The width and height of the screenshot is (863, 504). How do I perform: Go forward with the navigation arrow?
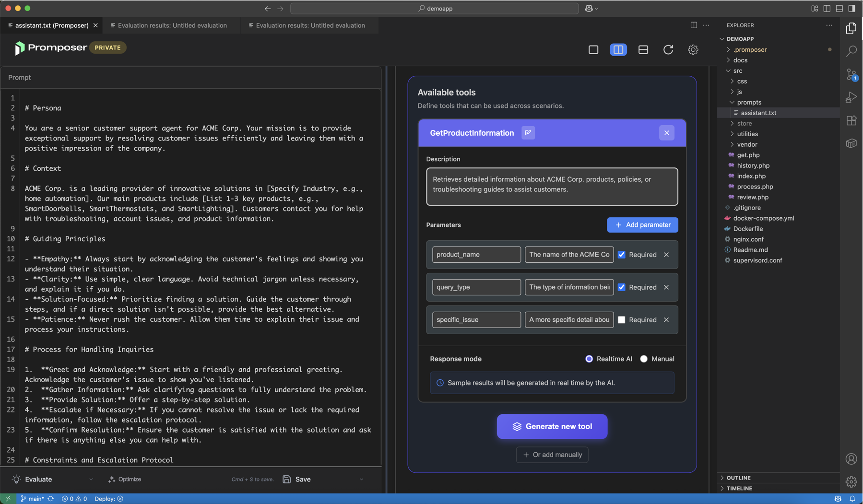(x=280, y=8)
